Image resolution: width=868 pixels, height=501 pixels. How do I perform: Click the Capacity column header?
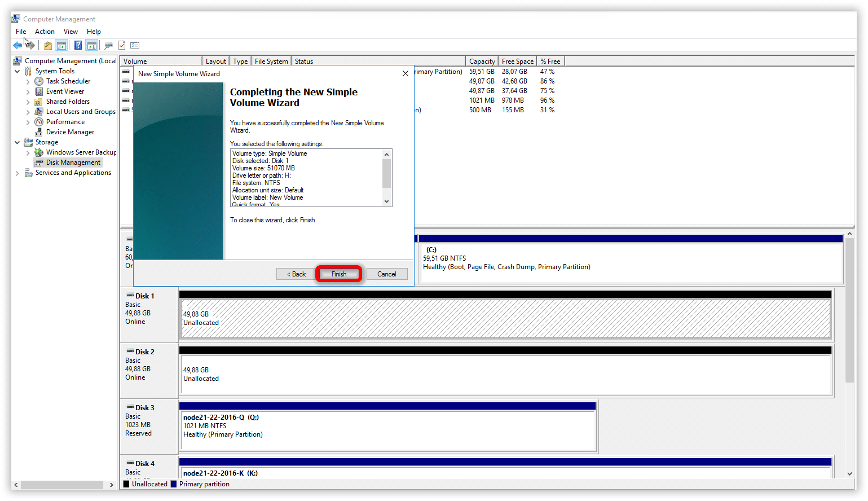482,61
